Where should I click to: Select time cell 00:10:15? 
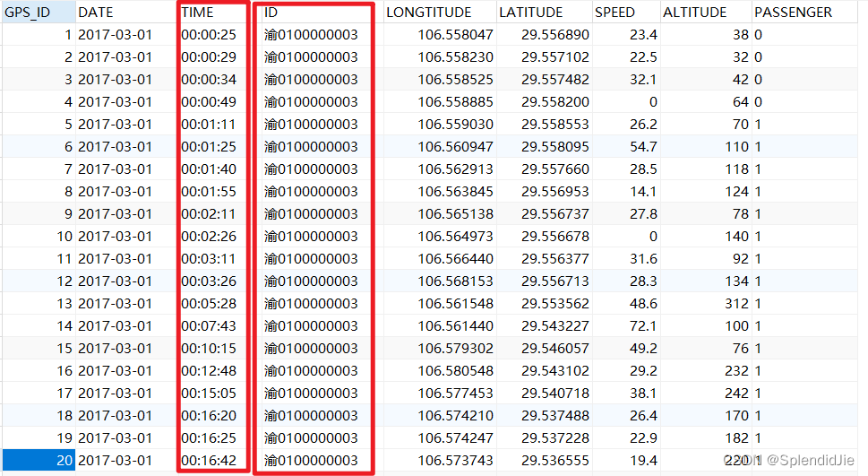pos(209,349)
